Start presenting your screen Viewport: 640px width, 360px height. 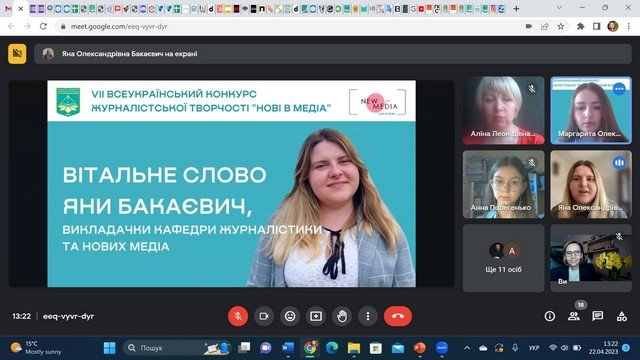click(316, 316)
